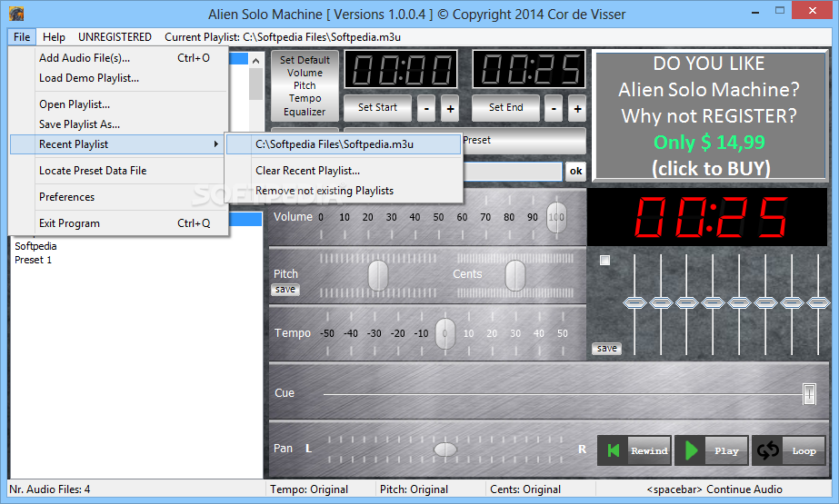
Task: Click the 00:25 end time display
Action: pos(529,70)
